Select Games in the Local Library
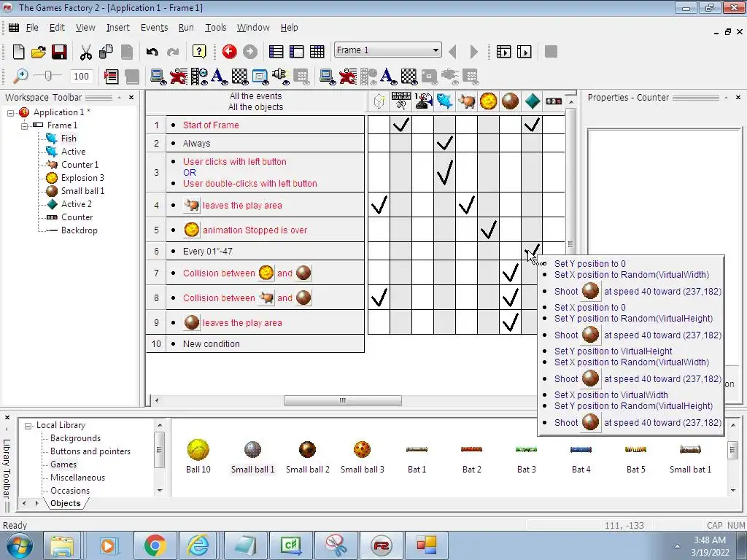The height and width of the screenshot is (560, 747). click(63, 464)
